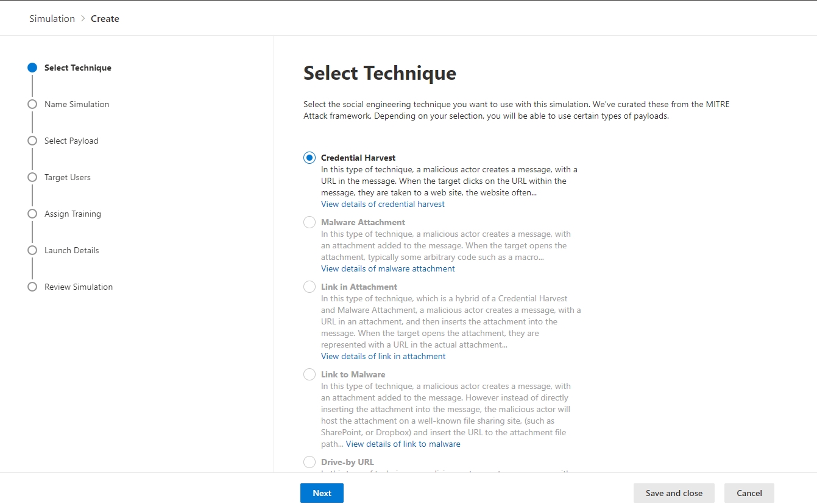View details of link to malware

click(403, 443)
